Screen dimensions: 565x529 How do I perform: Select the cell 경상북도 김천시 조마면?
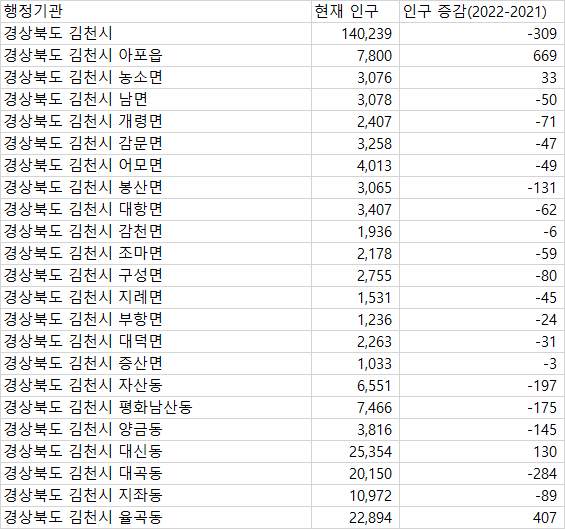[x=156, y=253]
